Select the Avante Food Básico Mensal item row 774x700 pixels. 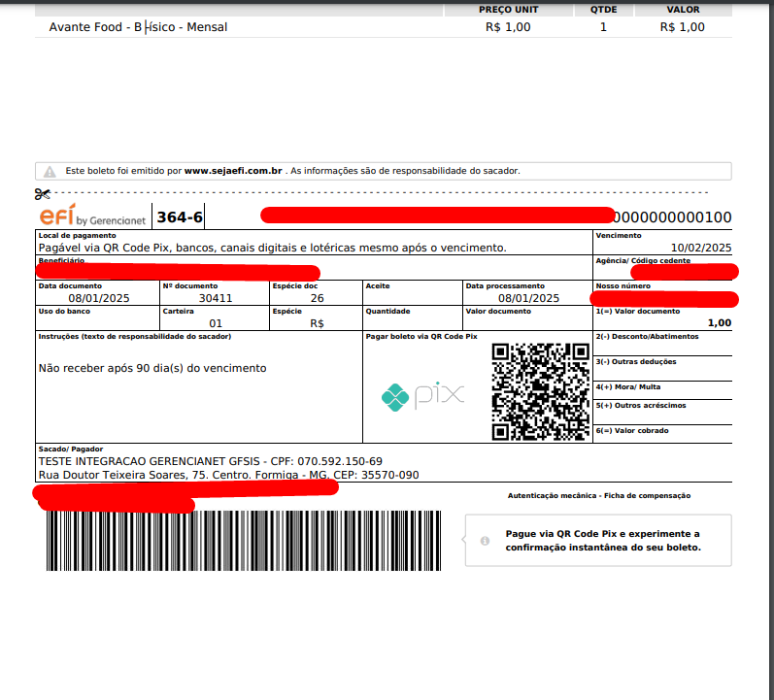point(138,27)
